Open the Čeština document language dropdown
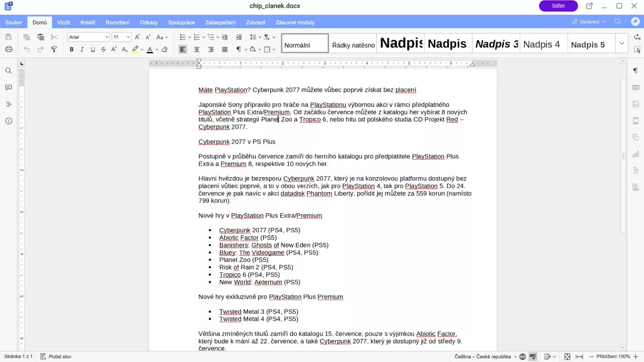Image resolution: width=644 pixels, height=362 pixels. coord(485,357)
